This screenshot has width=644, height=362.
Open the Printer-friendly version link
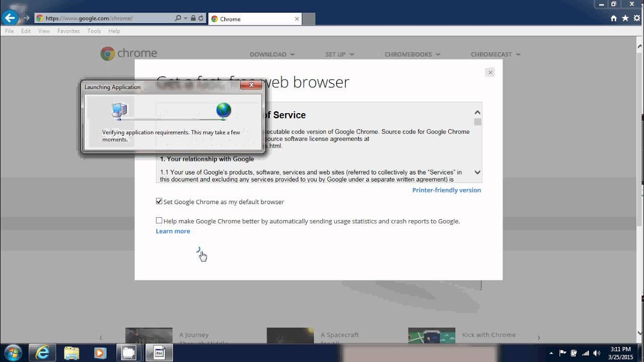click(447, 190)
